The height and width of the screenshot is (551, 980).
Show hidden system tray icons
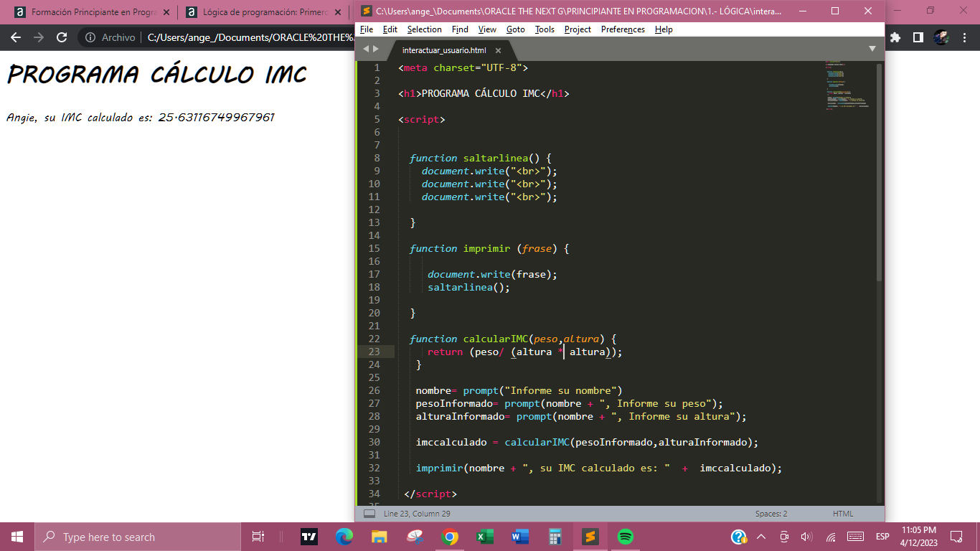point(761,537)
